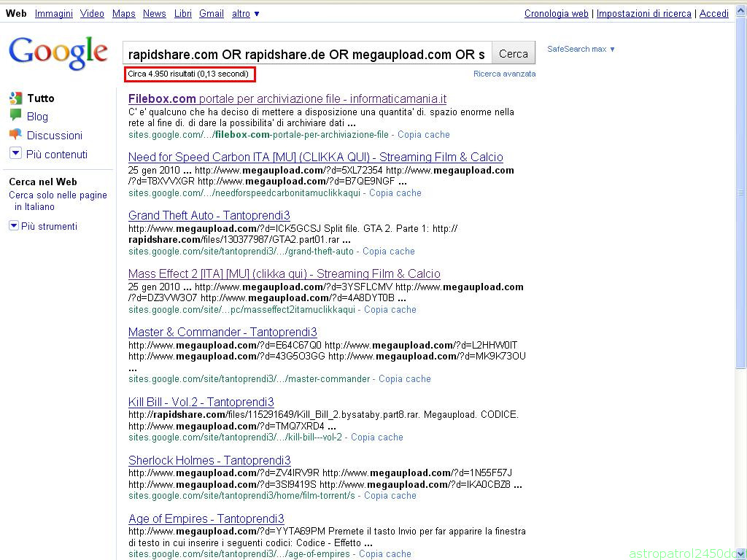Open Copia cache for Filebox.com result
Viewport: 747px width, 560px height.
(x=424, y=135)
